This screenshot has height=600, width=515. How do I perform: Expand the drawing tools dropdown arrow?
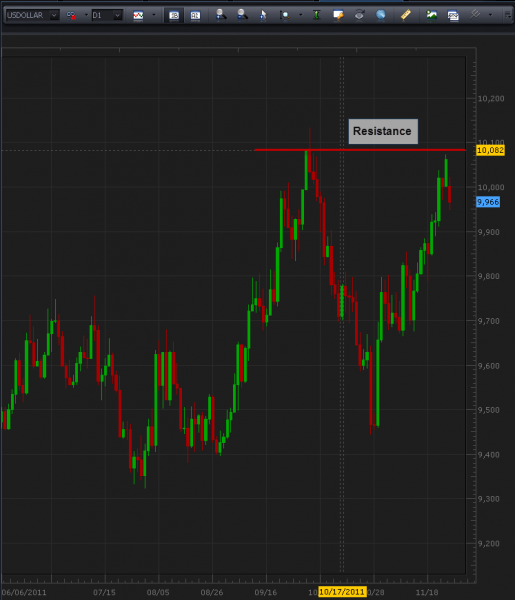[491, 15]
